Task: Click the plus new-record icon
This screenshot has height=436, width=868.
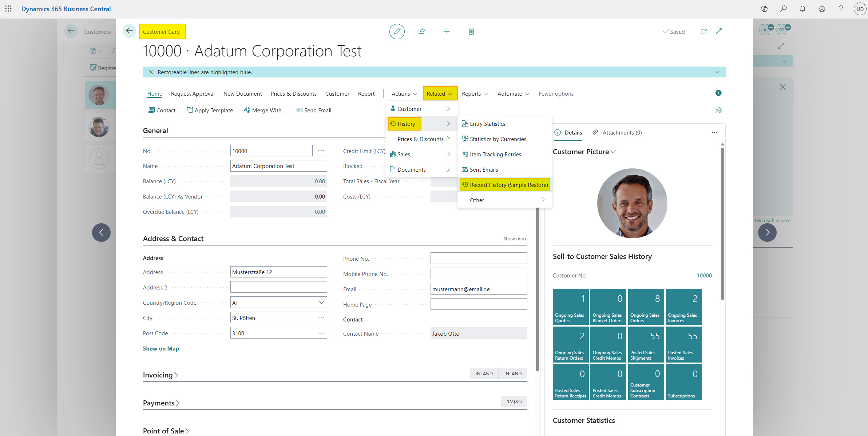Action: pyautogui.click(x=447, y=32)
